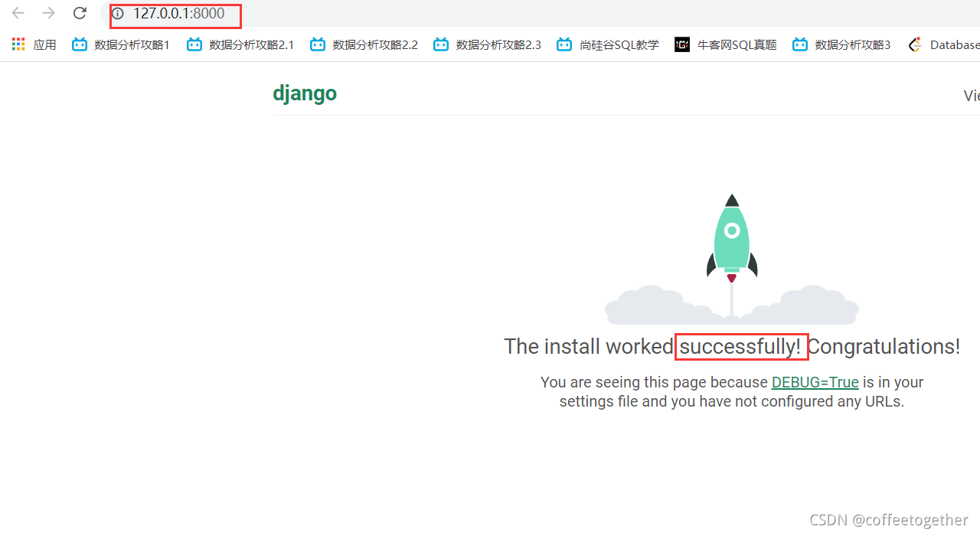This screenshot has height=536, width=980.
Task: Click the django logo heading
Action: (305, 93)
